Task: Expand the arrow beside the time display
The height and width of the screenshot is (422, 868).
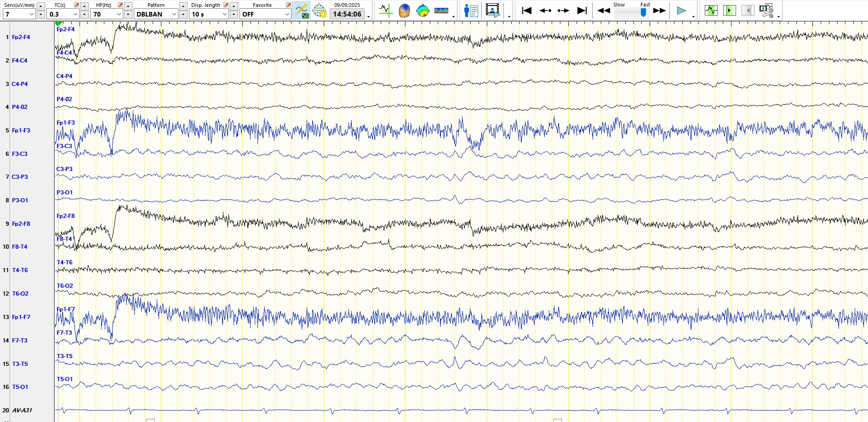Action: click(369, 17)
